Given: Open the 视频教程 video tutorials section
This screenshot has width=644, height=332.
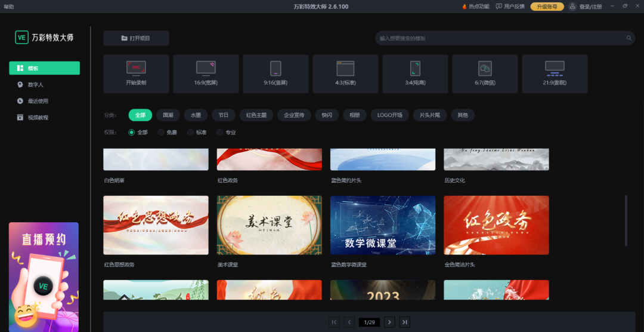Looking at the screenshot, I should coord(44,118).
